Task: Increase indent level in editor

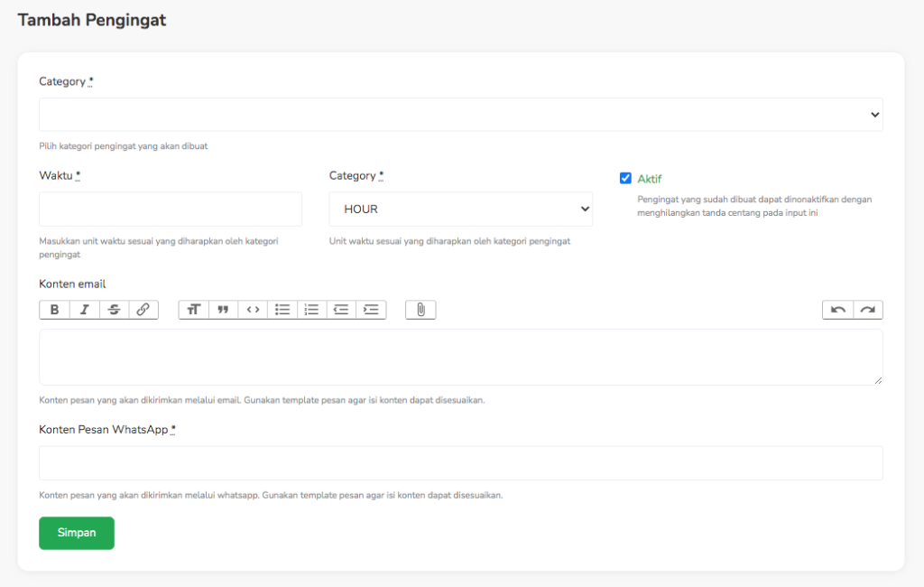Action: click(371, 310)
